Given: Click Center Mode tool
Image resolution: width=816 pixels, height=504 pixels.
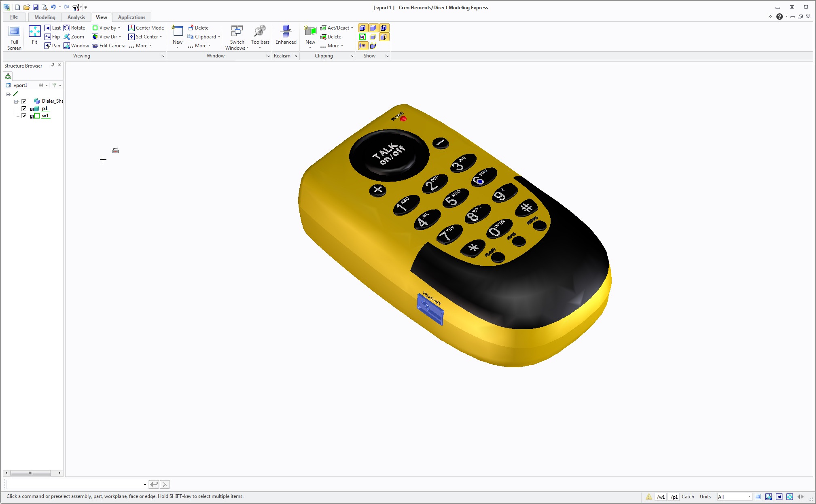Looking at the screenshot, I should 146,28.
